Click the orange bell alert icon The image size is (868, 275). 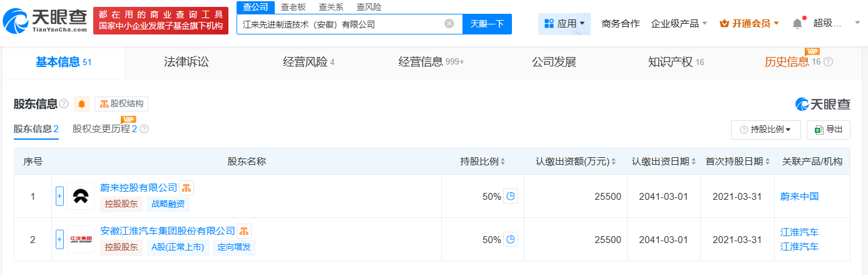coord(82,104)
